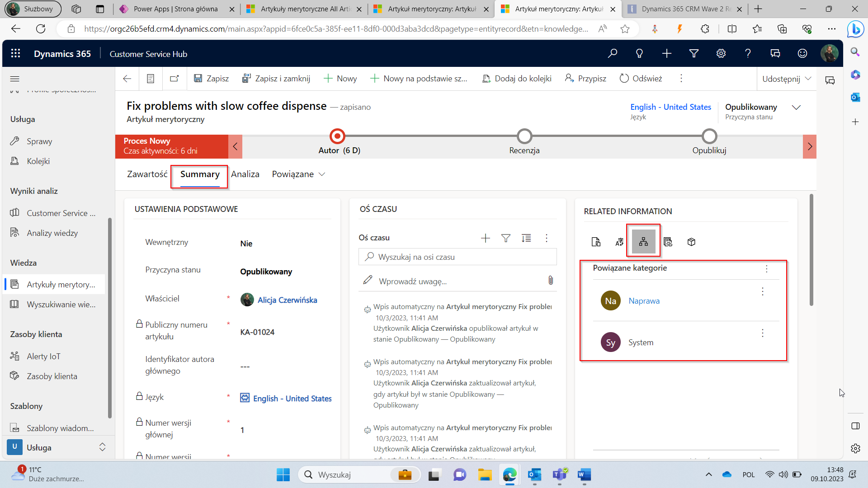Viewport: 868px width, 488px height.
Task: Select the Recenzja process stage circle
Action: pos(524,136)
